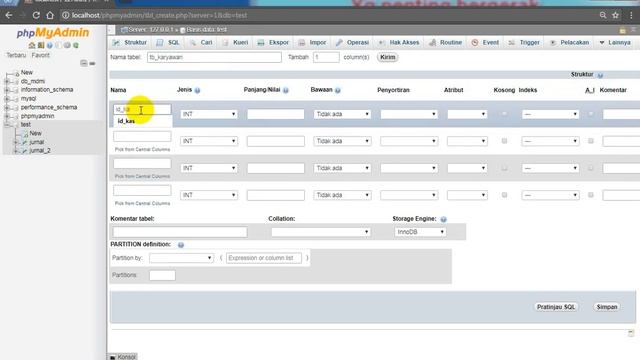Expand the db_mdmi database node
Image resolution: width=640 pixels, height=360 pixels.
click(7, 82)
